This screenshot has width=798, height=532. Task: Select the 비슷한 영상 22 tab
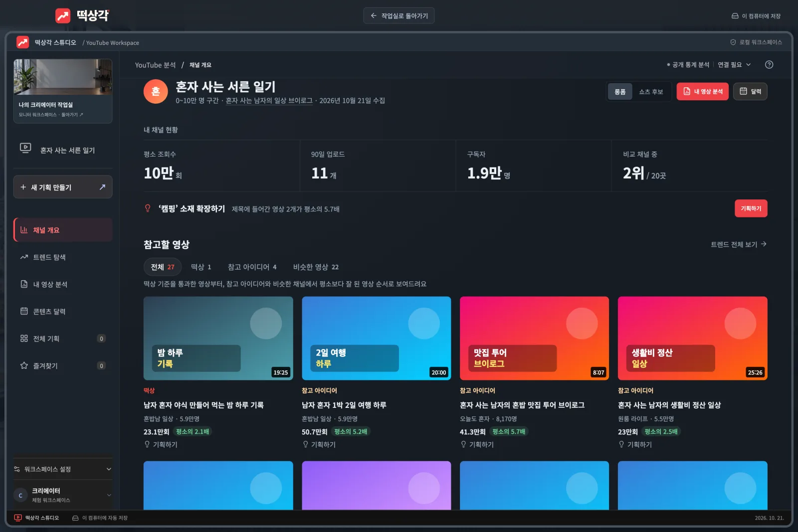[316, 267]
